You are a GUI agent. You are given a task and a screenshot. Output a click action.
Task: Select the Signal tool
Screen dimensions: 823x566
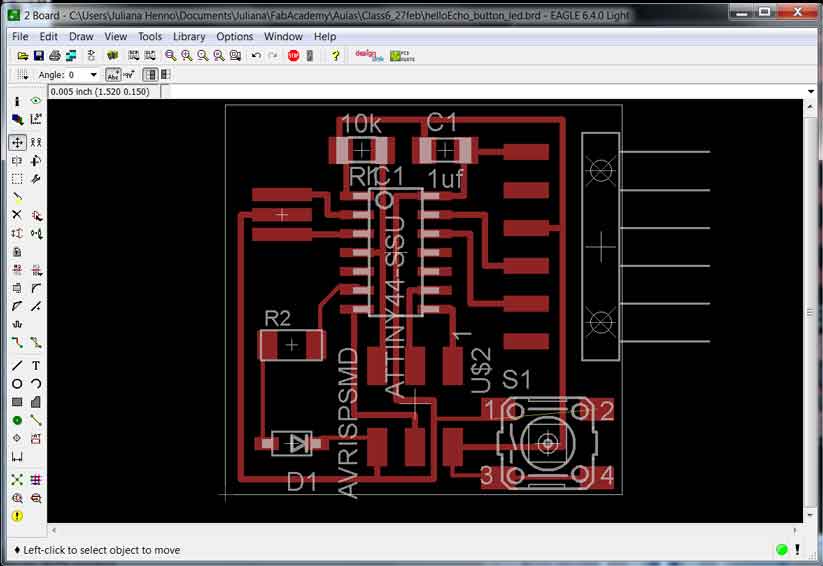click(36, 420)
